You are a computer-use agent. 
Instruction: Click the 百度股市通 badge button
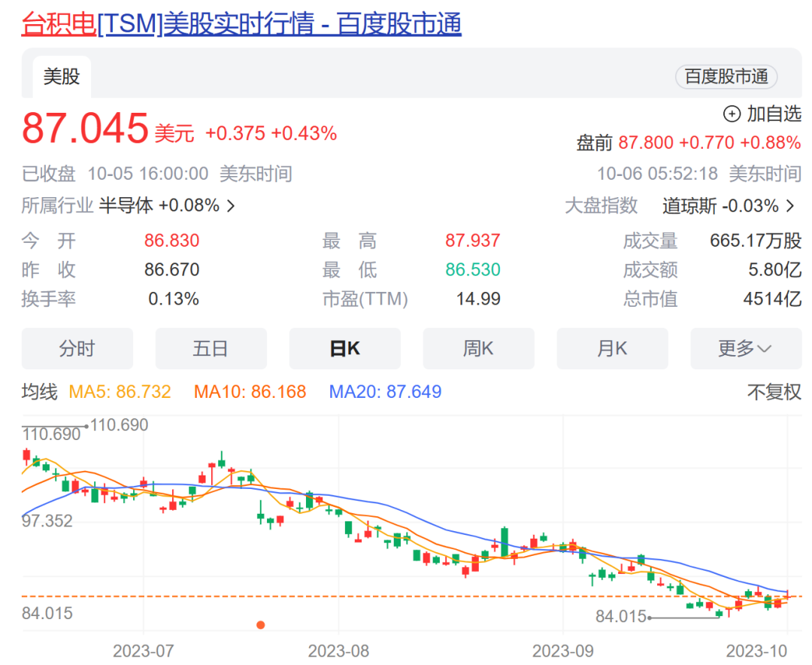(x=726, y=77)
